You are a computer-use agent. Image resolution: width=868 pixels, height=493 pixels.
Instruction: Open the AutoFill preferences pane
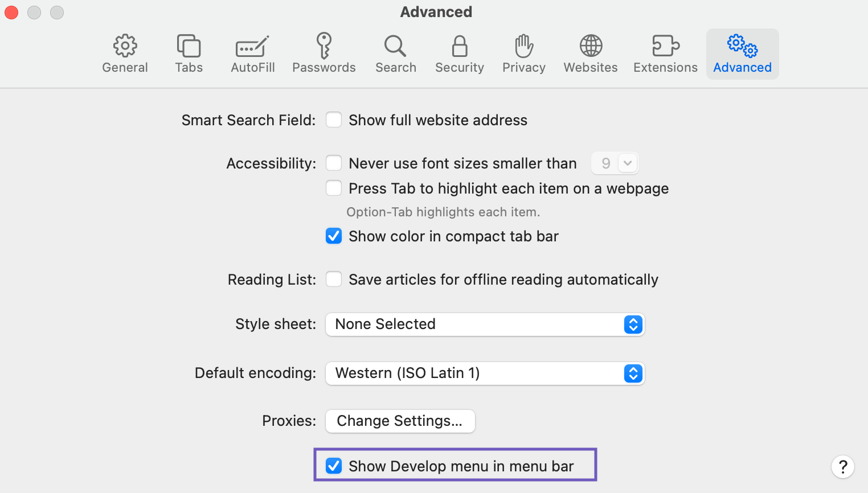(x=253, y=54)
